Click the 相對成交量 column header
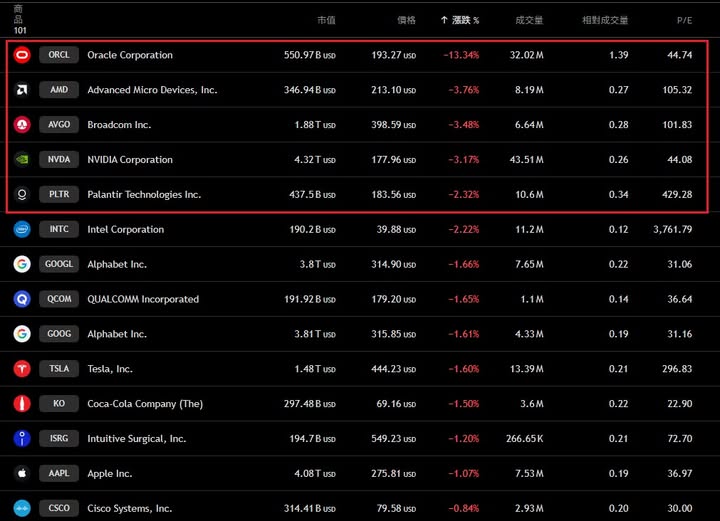Screen dimensions: 720x521 605,20
